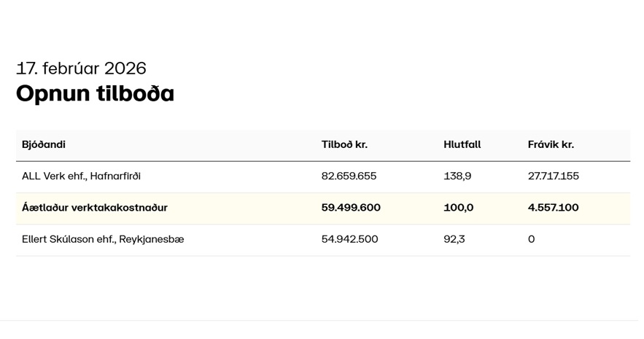Select the deviation value 4.557.100
The image size is (644, 339).
553,208
